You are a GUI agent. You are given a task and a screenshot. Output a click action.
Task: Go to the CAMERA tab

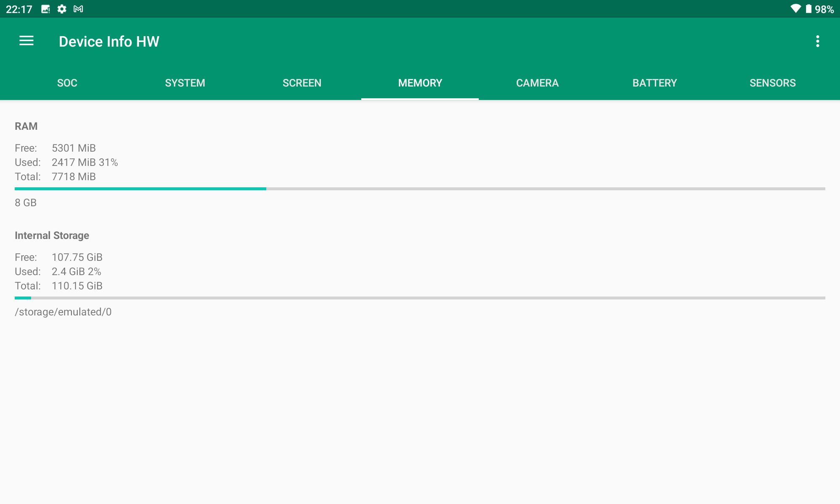pos(537,83)
